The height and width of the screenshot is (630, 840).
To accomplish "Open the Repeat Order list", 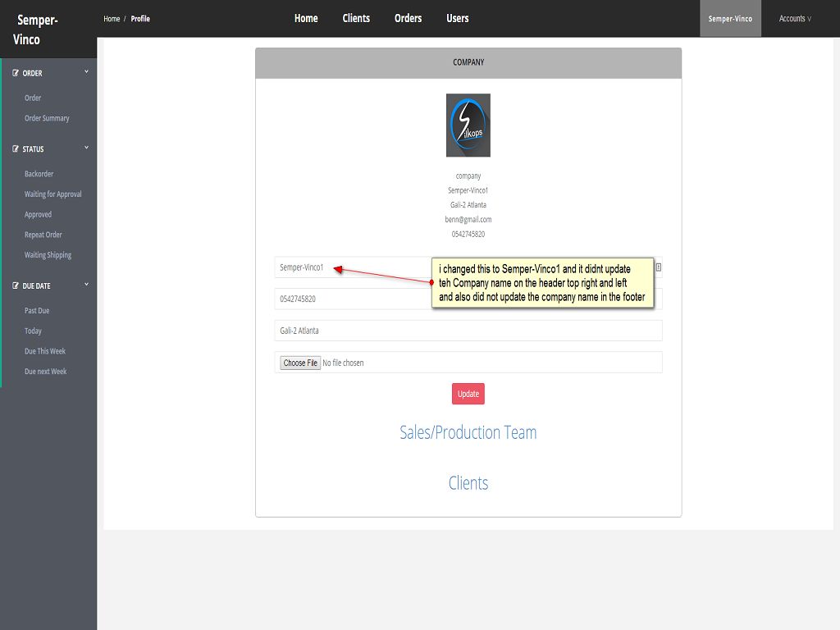I will tap(43, 235).
